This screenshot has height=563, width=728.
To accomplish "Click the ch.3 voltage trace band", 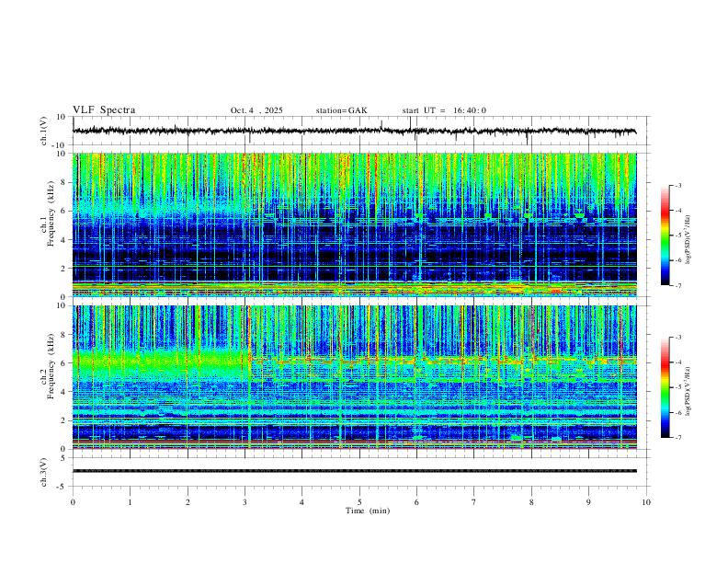I will click(355, 471).
